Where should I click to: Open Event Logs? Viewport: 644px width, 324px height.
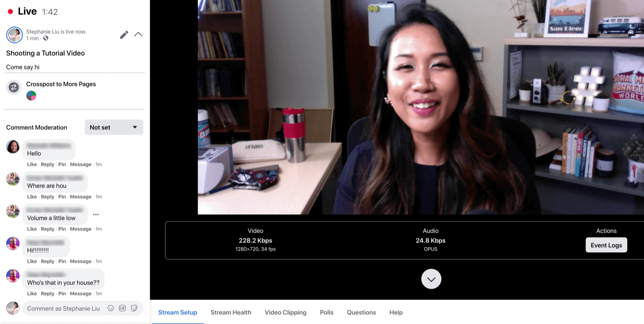pyautogui.click(x=606, y=245)
